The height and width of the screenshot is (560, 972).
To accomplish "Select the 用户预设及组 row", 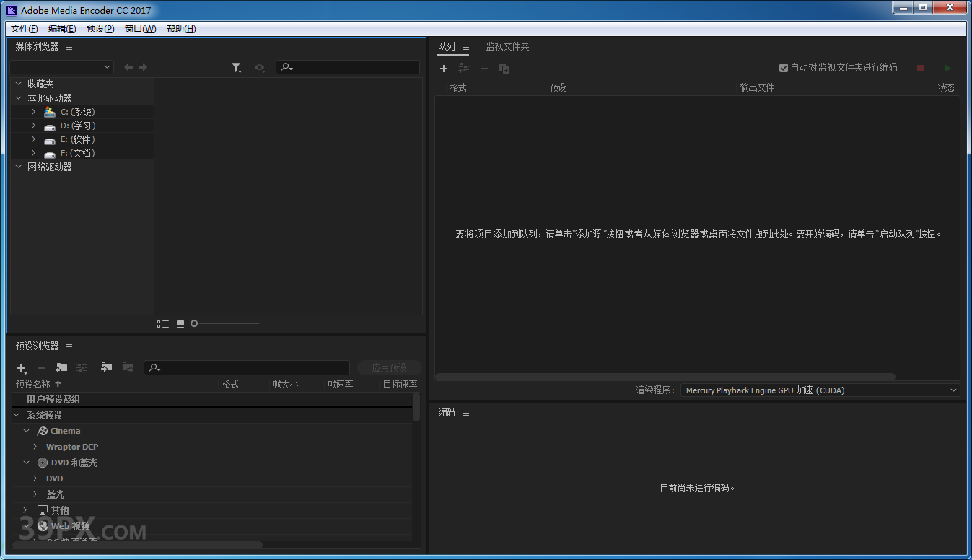I will click(212, 399).
